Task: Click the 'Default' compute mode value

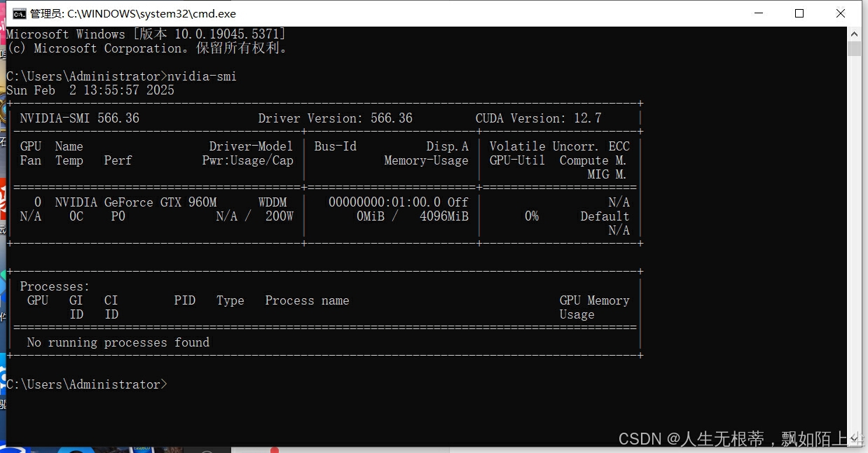Action: [605, 216]
